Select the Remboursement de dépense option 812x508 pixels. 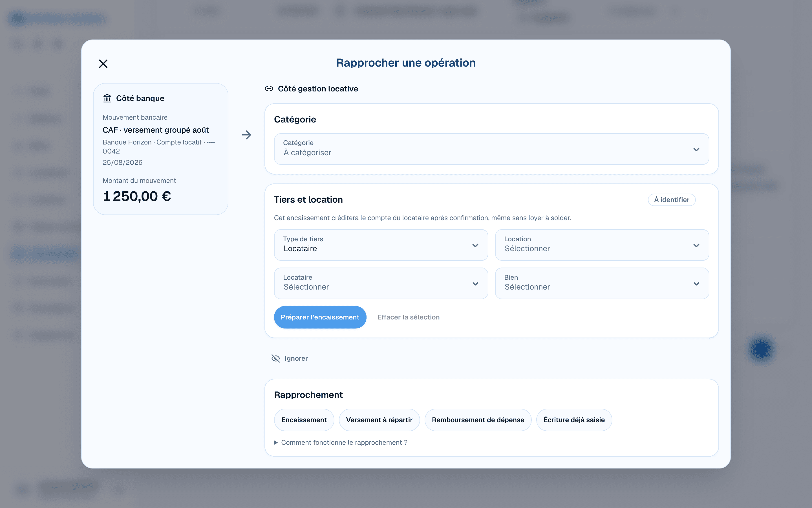point(478,420)
